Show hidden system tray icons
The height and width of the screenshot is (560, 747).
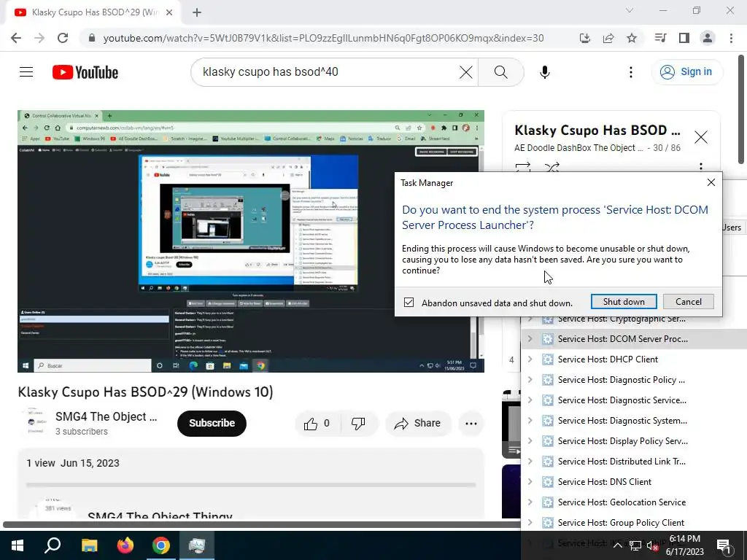coord(617,545)
